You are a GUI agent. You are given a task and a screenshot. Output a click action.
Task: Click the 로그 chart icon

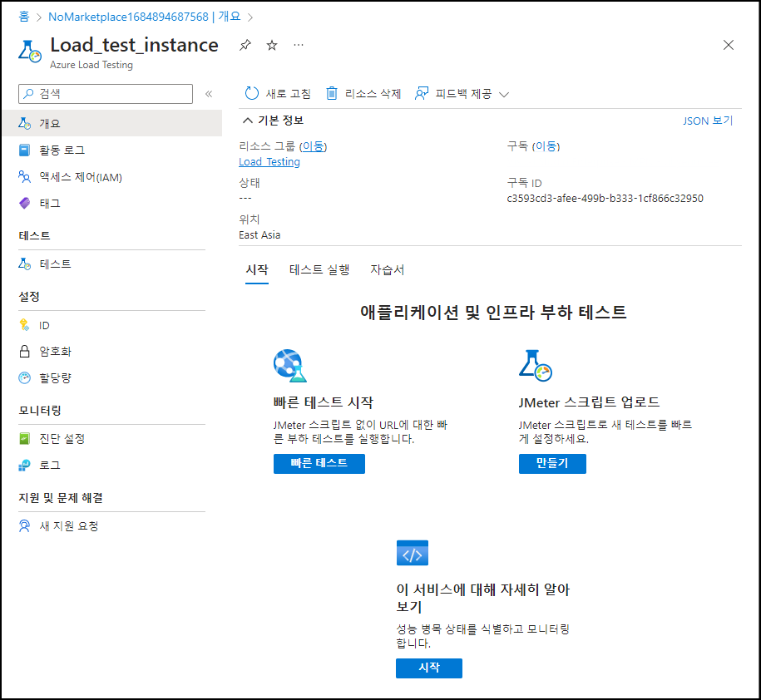[x=24, y=466]
